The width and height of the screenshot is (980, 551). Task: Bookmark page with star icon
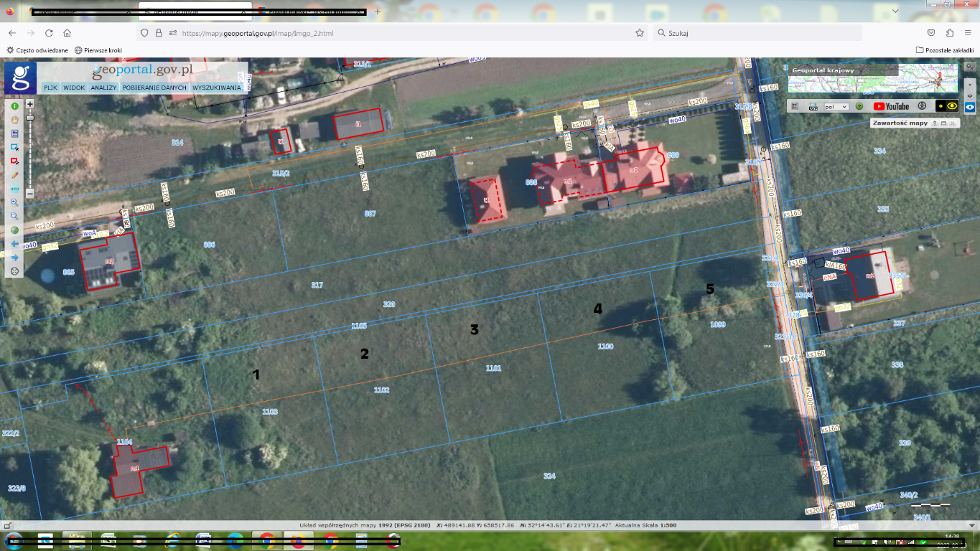pos(639,33)
